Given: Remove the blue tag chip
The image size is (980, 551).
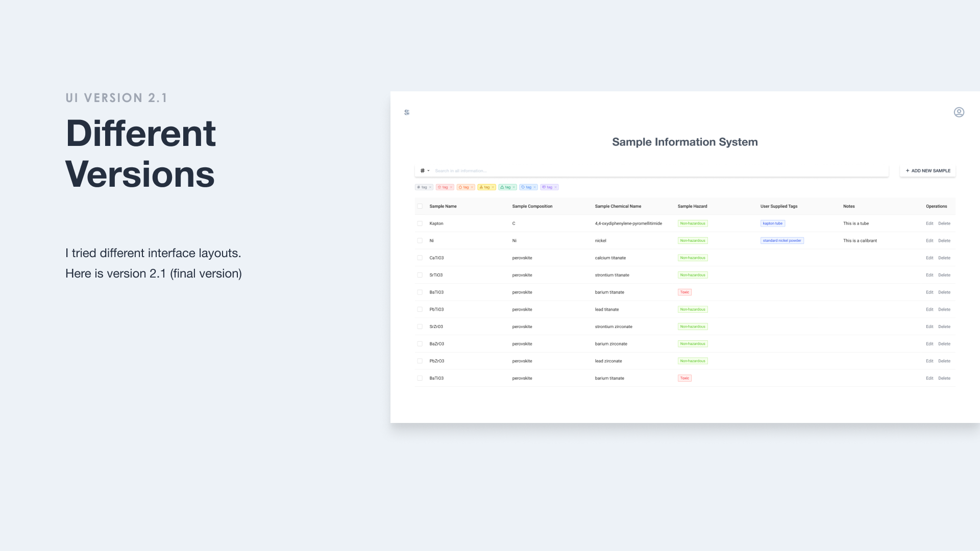Looking at the screenshot, I should pos(535,187).
